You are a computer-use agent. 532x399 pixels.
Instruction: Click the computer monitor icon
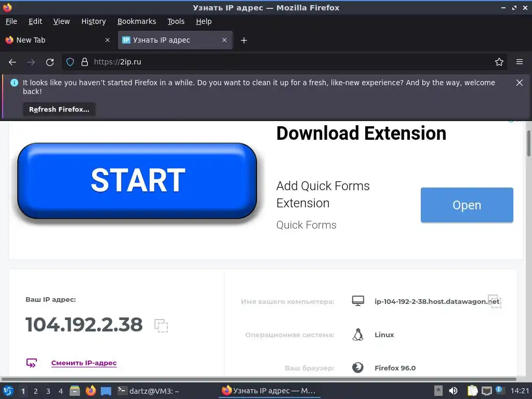(x=358, y=301)
